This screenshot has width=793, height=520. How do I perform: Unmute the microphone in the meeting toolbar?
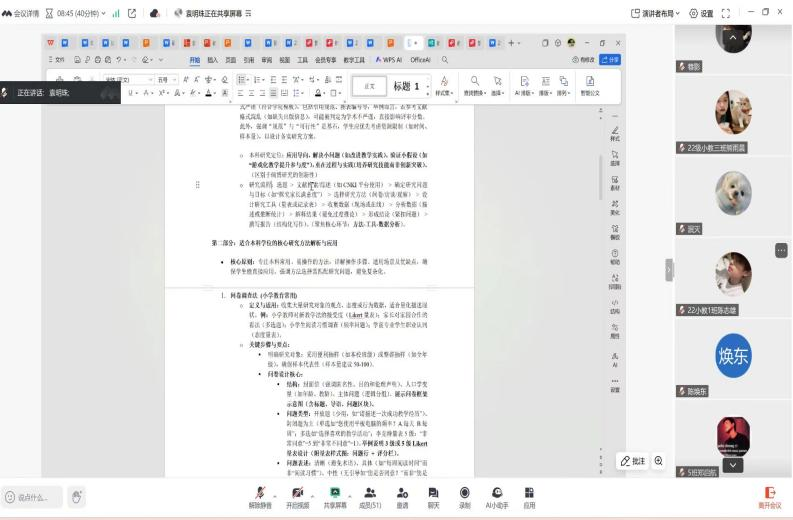coord(261,493)
